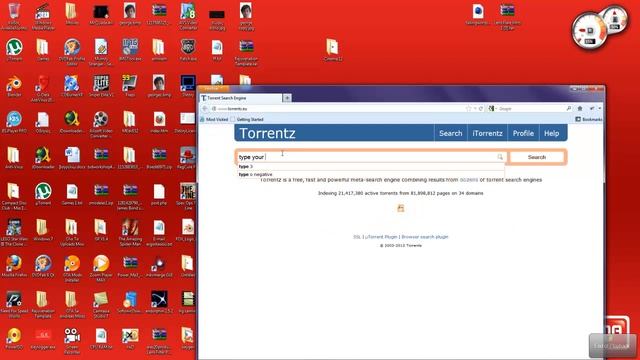Viewport: 640px width, 360px height.
Task: Bookmark this page with the star
Action: [468, 109]
